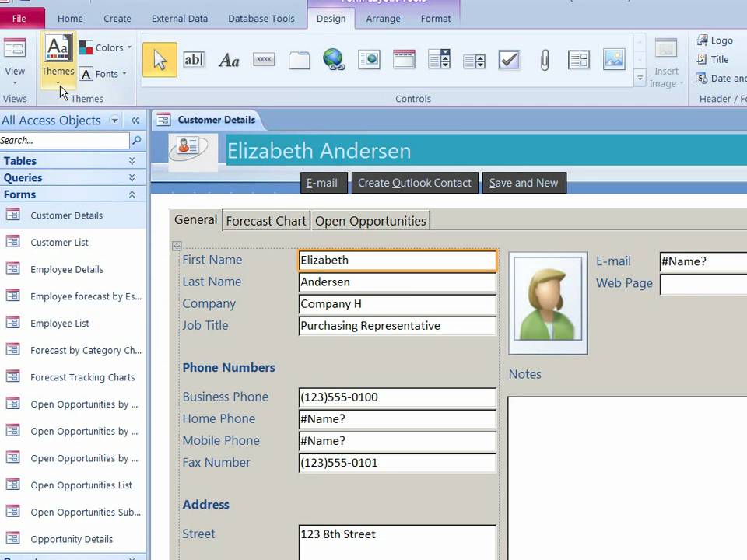Insert a Subform/Subreport control

click(x=579, y=60)
